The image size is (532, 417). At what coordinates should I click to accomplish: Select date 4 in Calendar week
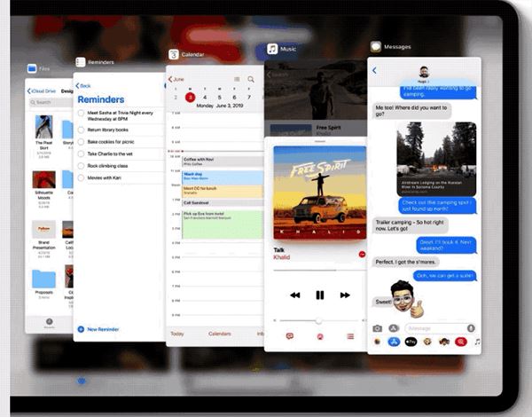[x=205, y=98]
